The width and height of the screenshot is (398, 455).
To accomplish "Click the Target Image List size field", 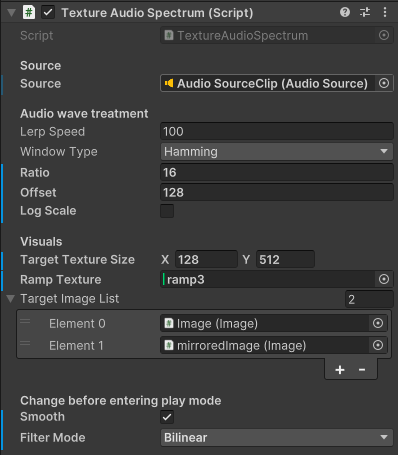I will (x=369, y=299).
